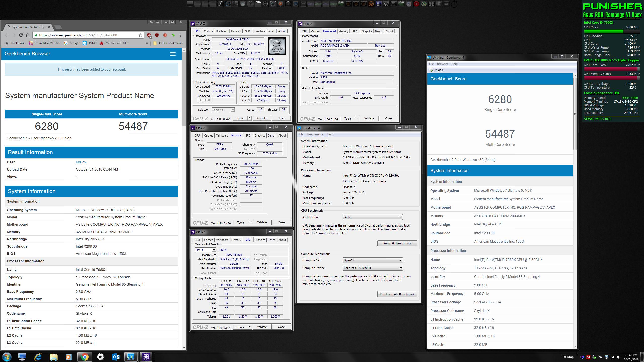
Task: Open the red shield plus extension icon
Action: pyautogui.click(x=157, y=35)
